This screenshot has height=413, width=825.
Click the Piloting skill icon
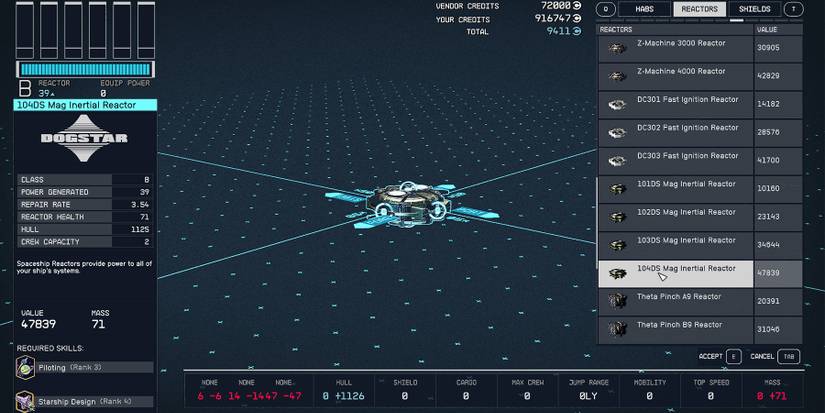[x=25, y=367]
